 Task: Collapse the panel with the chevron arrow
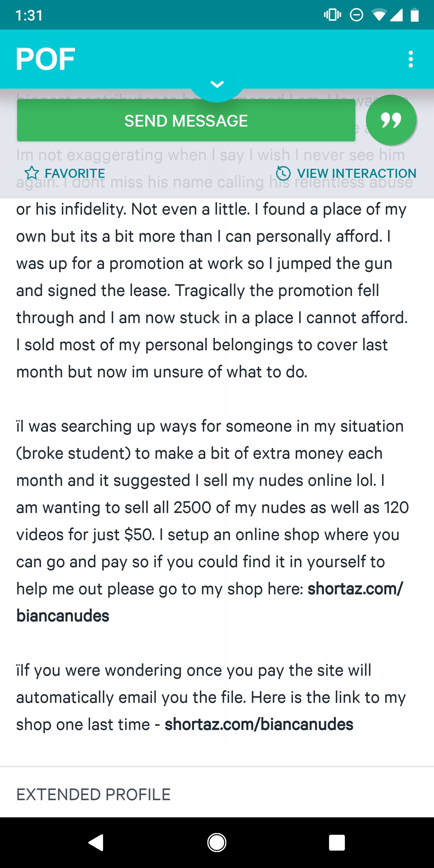coord(217,84)
